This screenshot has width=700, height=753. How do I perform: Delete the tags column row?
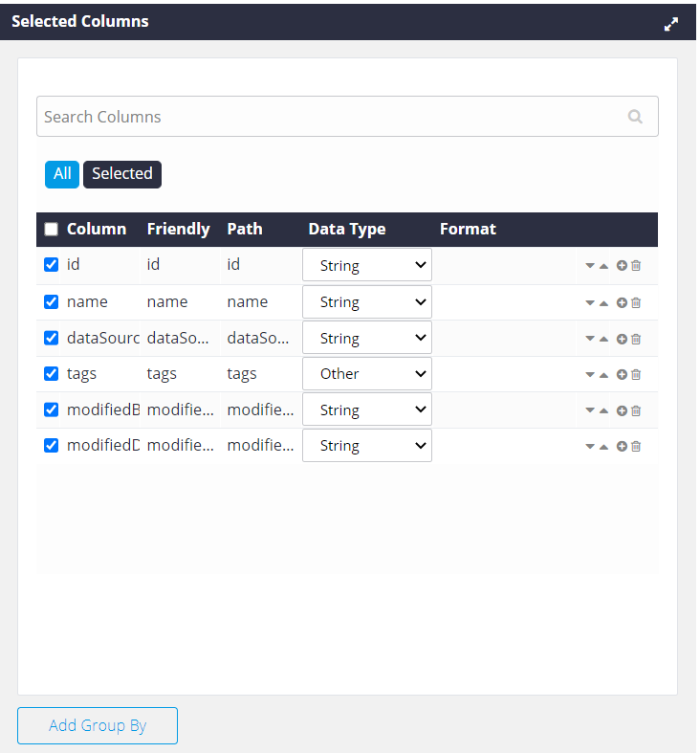pyautogui.click(x=636, y=374)
